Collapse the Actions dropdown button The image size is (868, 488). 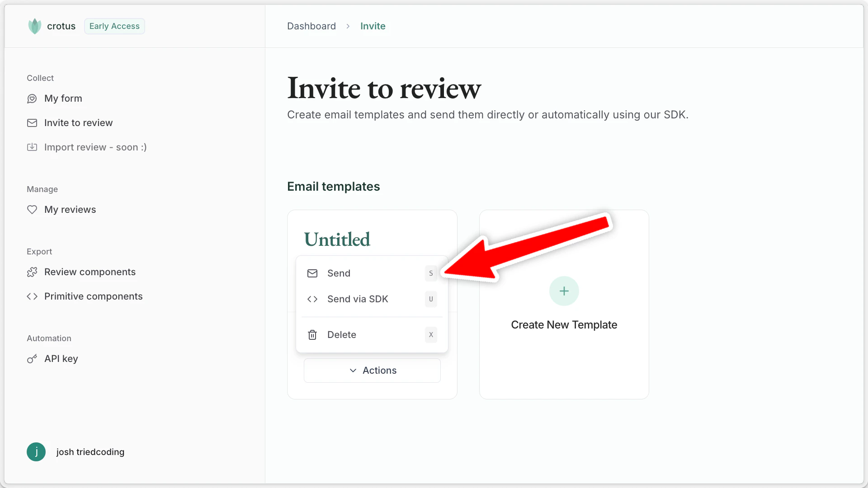372,371
